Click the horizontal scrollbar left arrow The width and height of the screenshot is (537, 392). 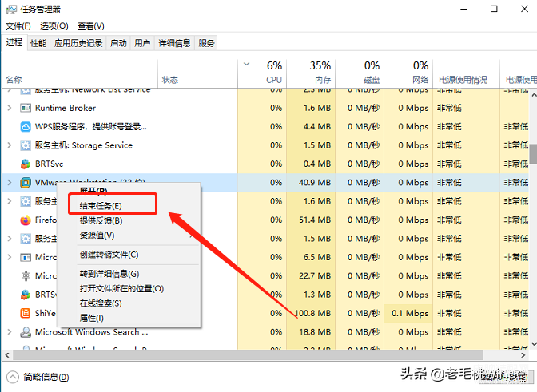[7, 355]
